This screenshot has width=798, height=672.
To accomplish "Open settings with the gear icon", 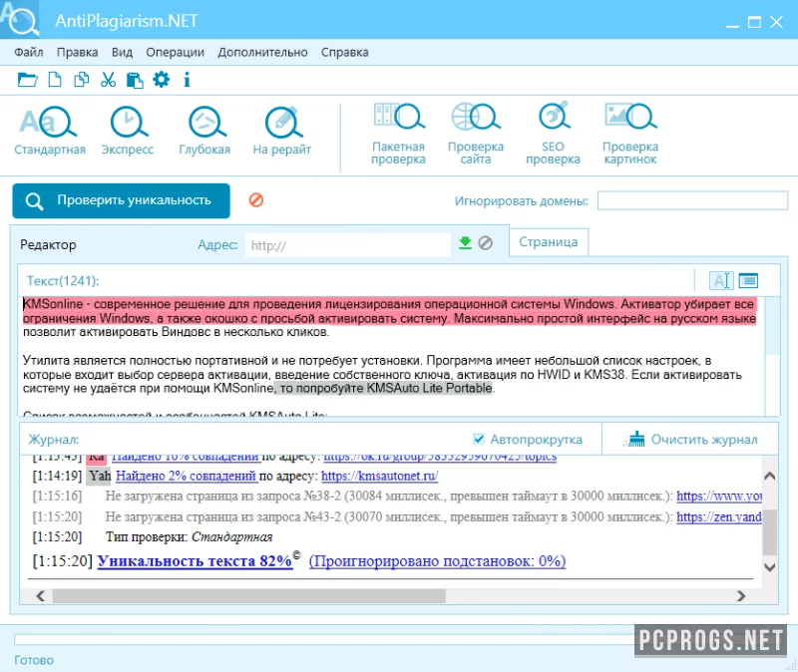I will pyautogui.click(x=162, y=80).
